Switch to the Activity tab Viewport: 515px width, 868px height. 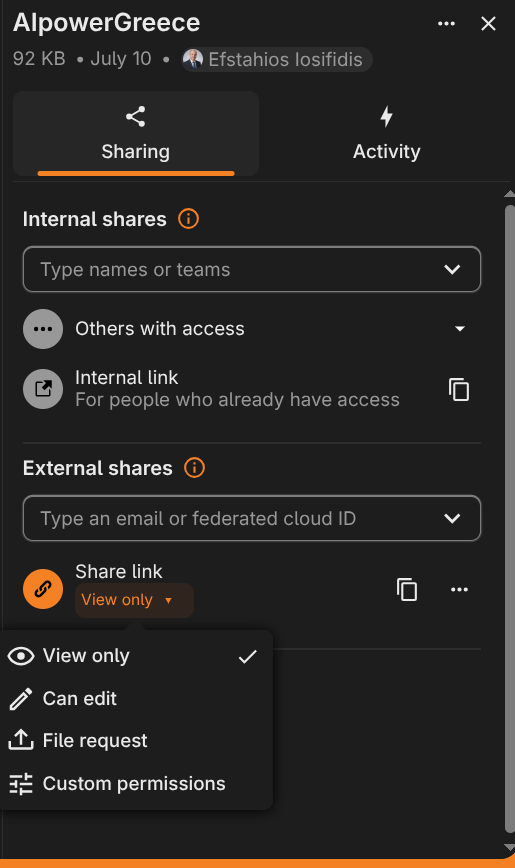[387, 133]
